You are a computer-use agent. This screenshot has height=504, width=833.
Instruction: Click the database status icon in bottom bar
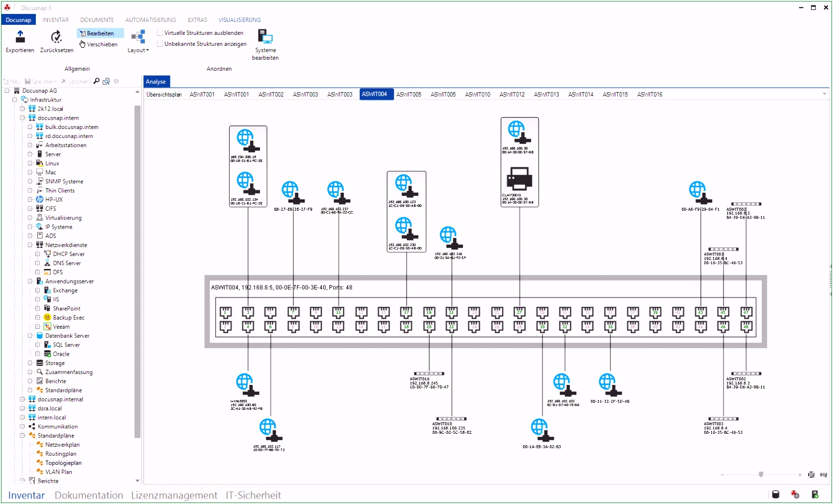click(x=776, y=495)
